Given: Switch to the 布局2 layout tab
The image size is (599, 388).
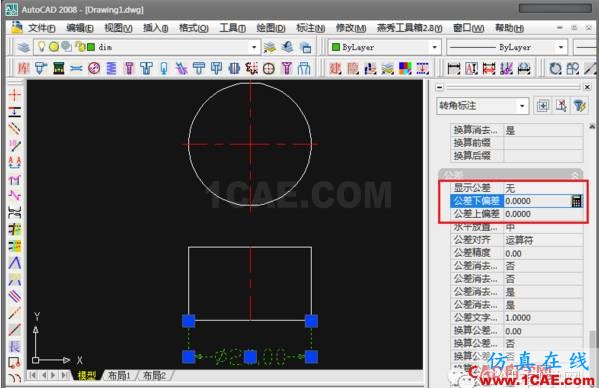Looking at the screenshot, I should point(154,375).
